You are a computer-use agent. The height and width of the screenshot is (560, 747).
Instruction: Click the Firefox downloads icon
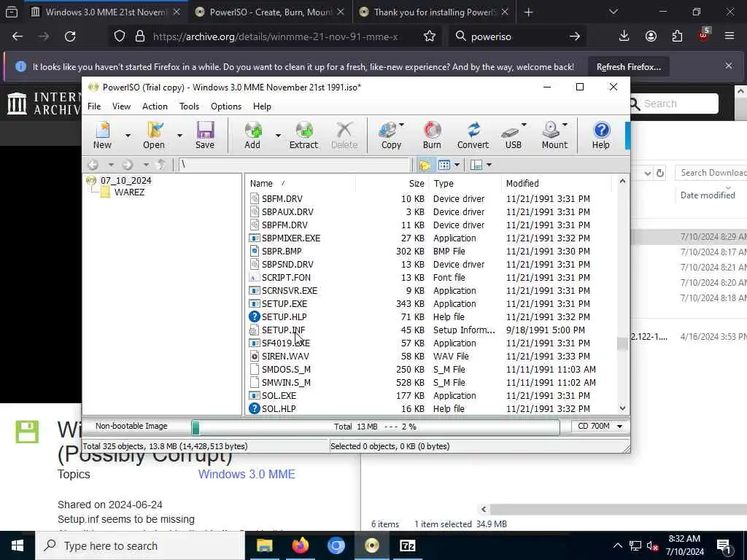(x=624, y=36)
